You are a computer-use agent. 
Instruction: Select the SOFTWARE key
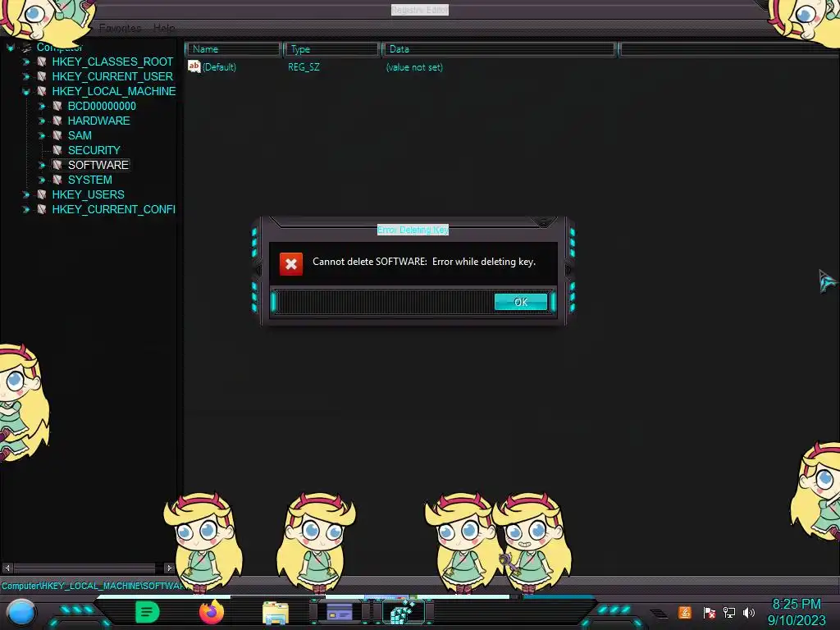click(x=98, y=165)
